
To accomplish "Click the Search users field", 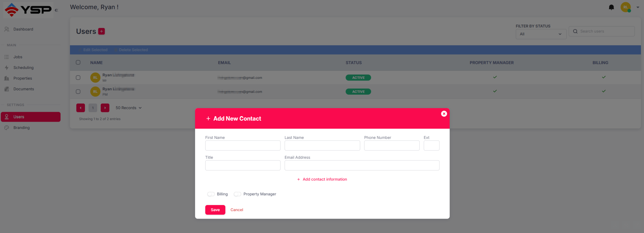I will (602, 31).
